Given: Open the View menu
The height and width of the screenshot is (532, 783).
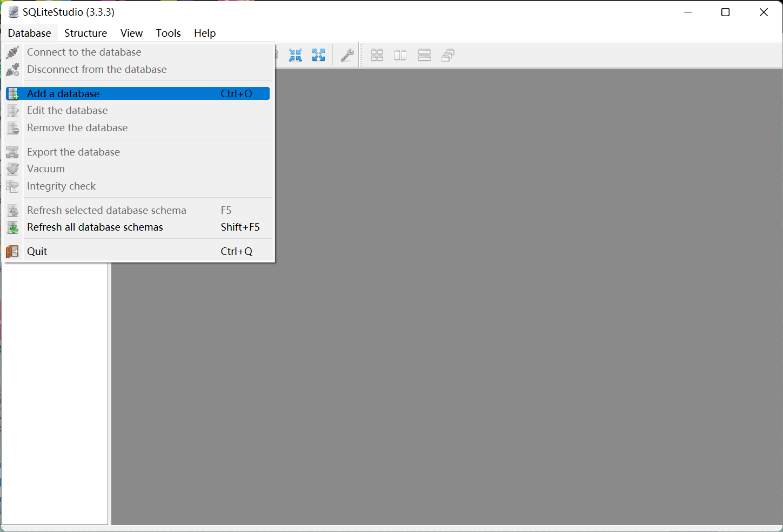Looking at the screenshot, I should pyautogui.click(x=131, y=33).
